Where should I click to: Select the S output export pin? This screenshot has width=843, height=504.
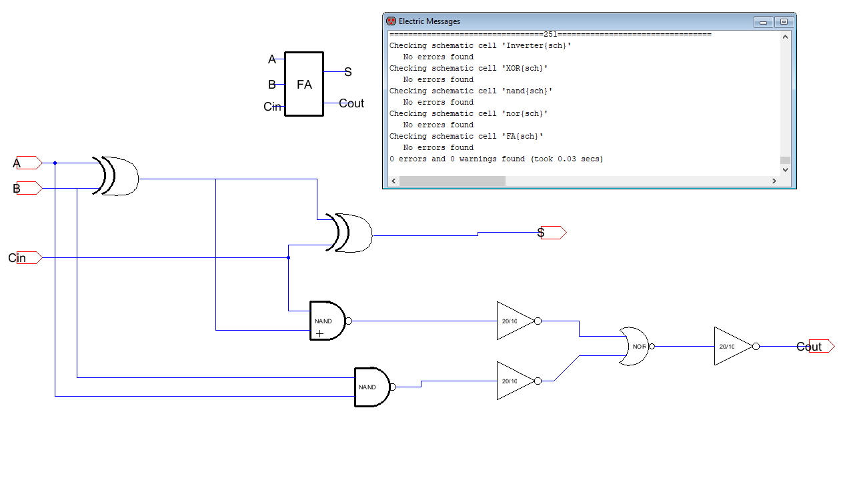point(552,233)
